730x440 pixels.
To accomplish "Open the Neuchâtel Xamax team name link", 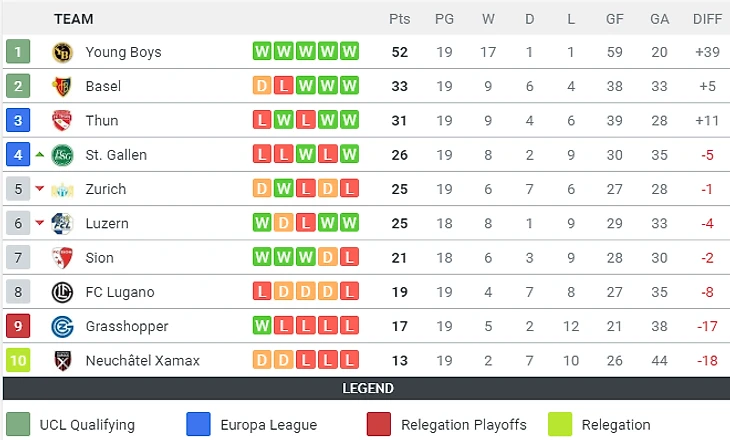I will tap(143, 360).
